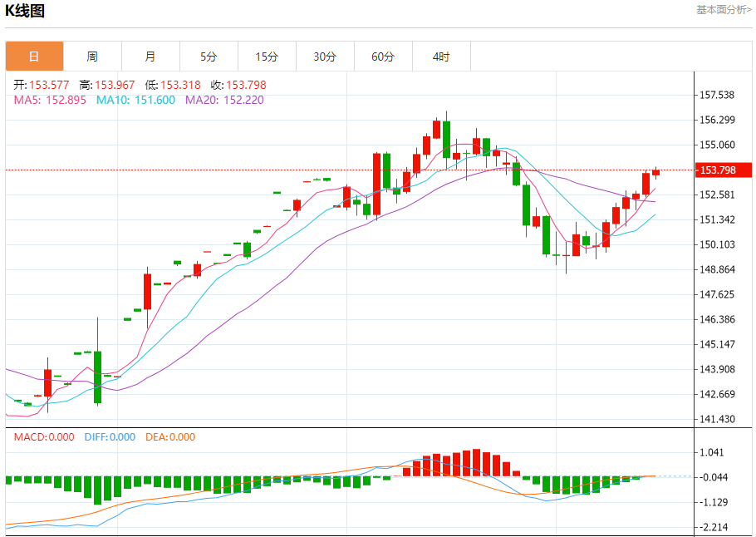This screenshot has width=756, height=537.
Task: Click the 157.538 top price axis label
Action: [717, 95]
